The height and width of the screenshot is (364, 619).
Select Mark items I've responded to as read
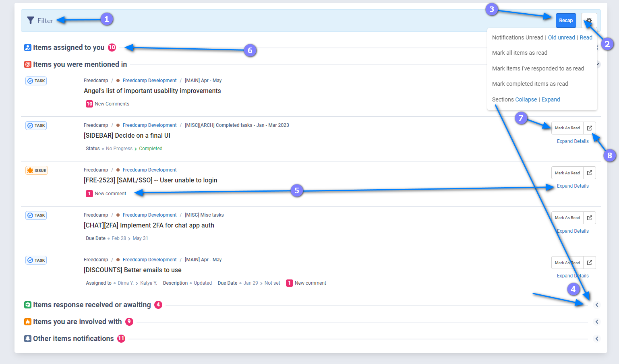(538, 68)
